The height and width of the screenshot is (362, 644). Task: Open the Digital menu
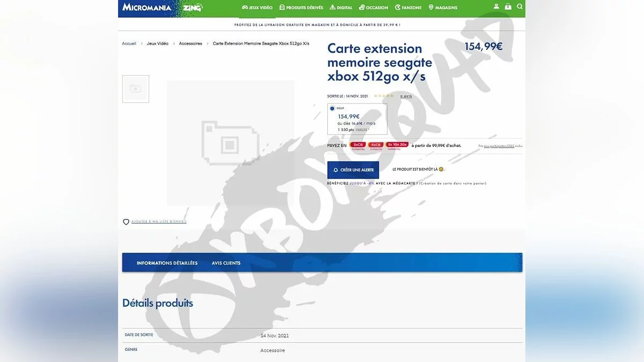[x=341, y=8]
